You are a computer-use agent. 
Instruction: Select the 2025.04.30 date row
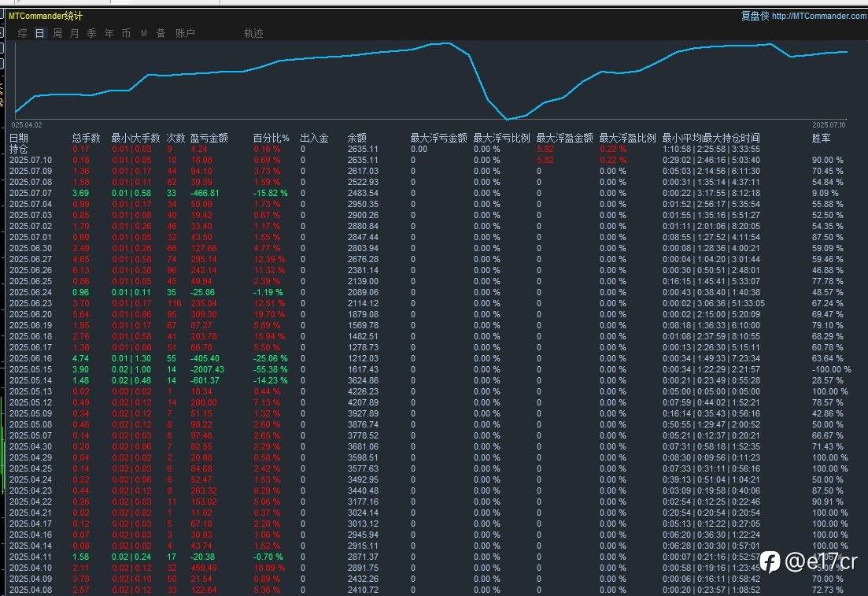(31, 446)
